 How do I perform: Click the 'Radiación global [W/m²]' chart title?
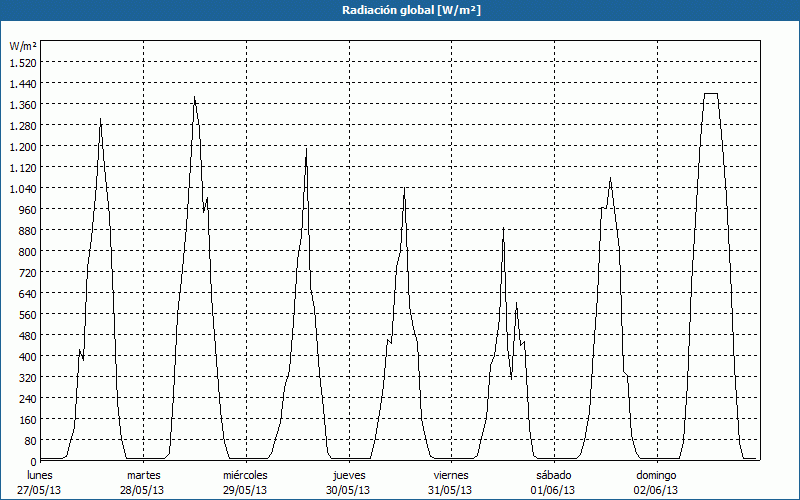400,10
